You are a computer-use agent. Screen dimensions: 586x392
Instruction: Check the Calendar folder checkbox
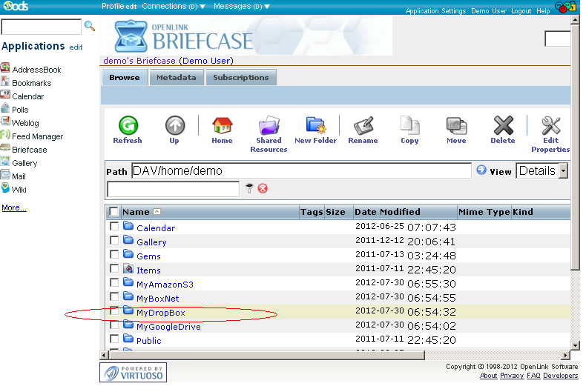pos(114,227)
